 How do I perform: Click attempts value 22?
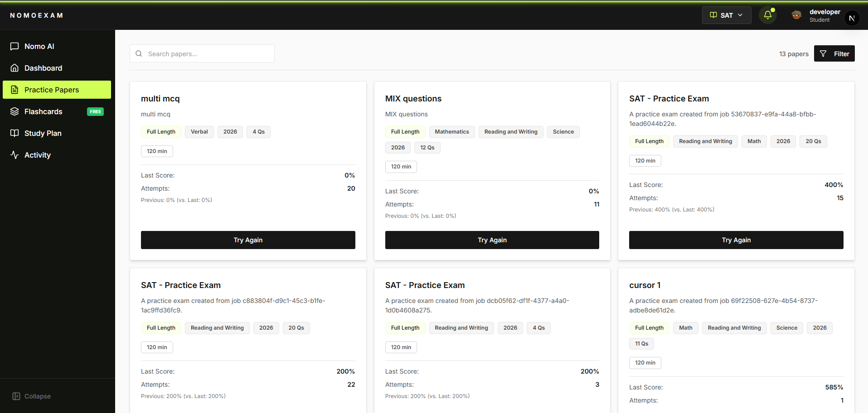pos(351,384)
